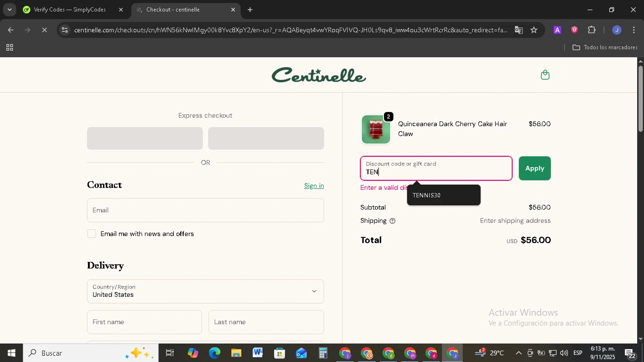This screenshot has width=644, height=362.
Task: Show hidden tray icons chevron
Action: click(518, 353)
